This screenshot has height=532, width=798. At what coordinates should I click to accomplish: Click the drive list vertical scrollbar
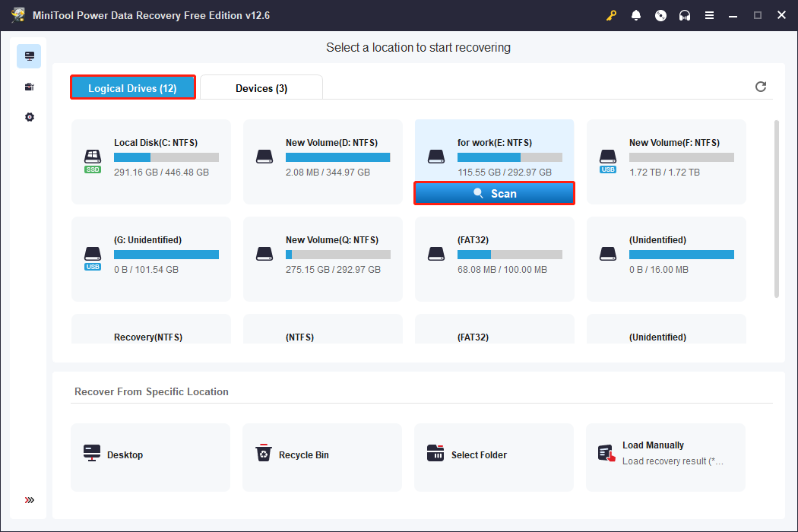click(x=776, y=207)
